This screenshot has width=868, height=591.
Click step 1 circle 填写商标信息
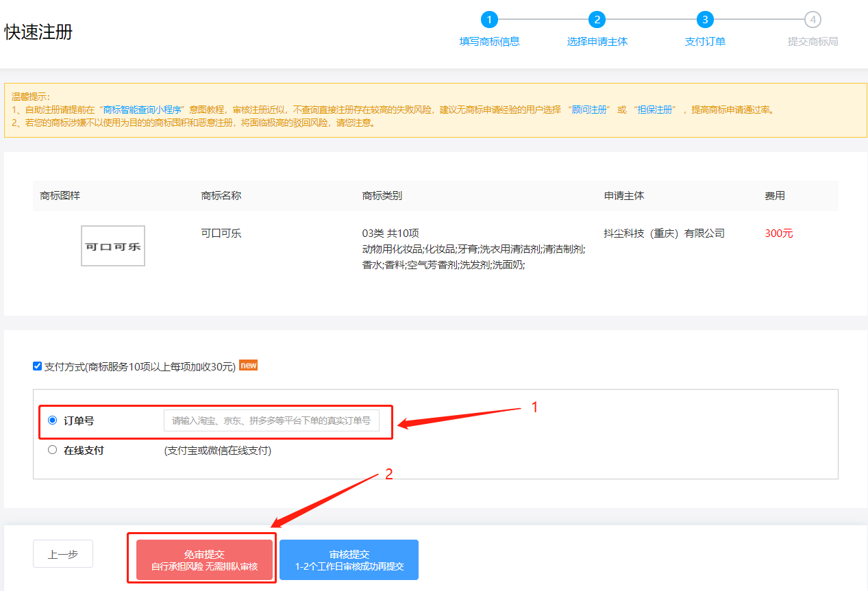point(489,19)
